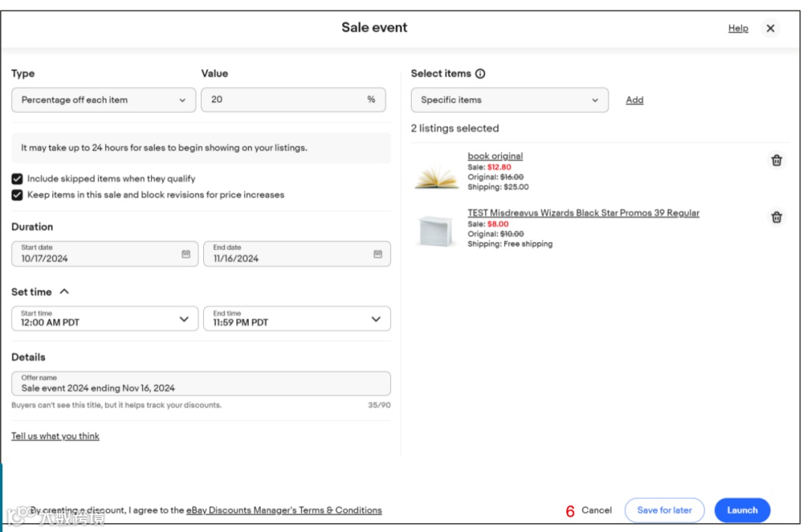This screenshot has height=532, width=807.
Task: Delete the book original listing
Action: (776, 161)
